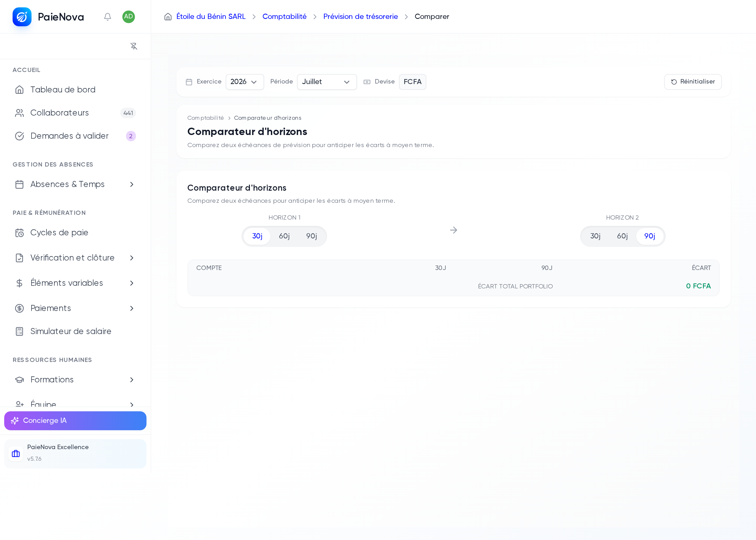756x540 pixels.
Task: Open Paiements in the sidebar
Action: [75, 308]
